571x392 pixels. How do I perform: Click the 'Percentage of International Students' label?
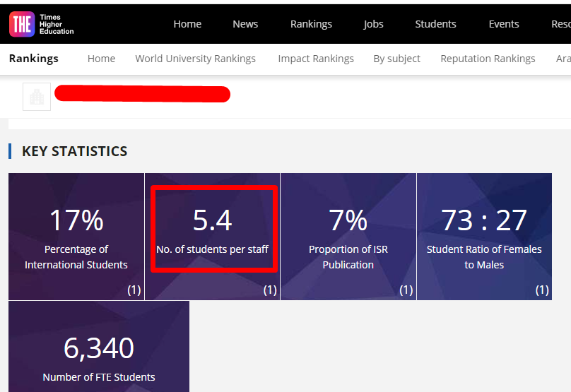[x=76, y=257]
